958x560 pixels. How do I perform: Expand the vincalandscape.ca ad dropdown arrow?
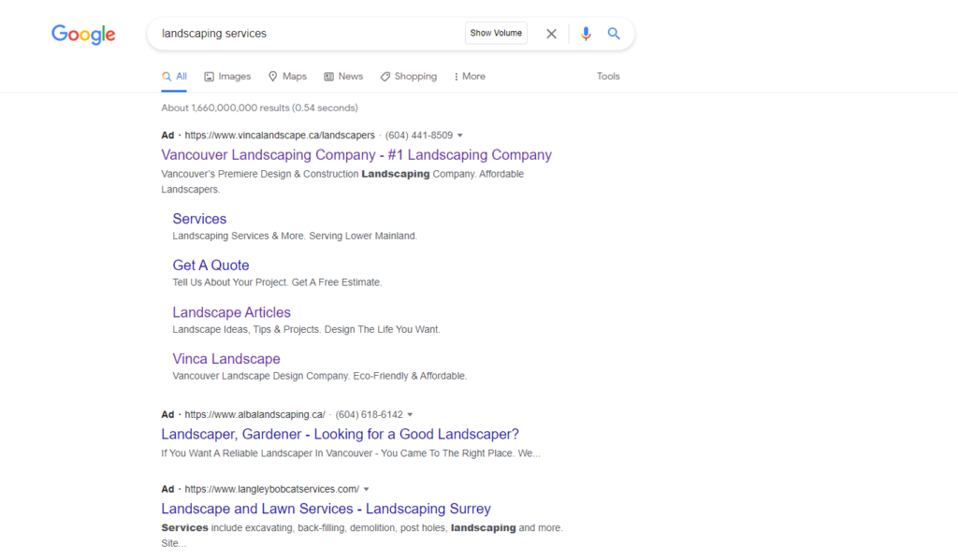click(460, 136)
